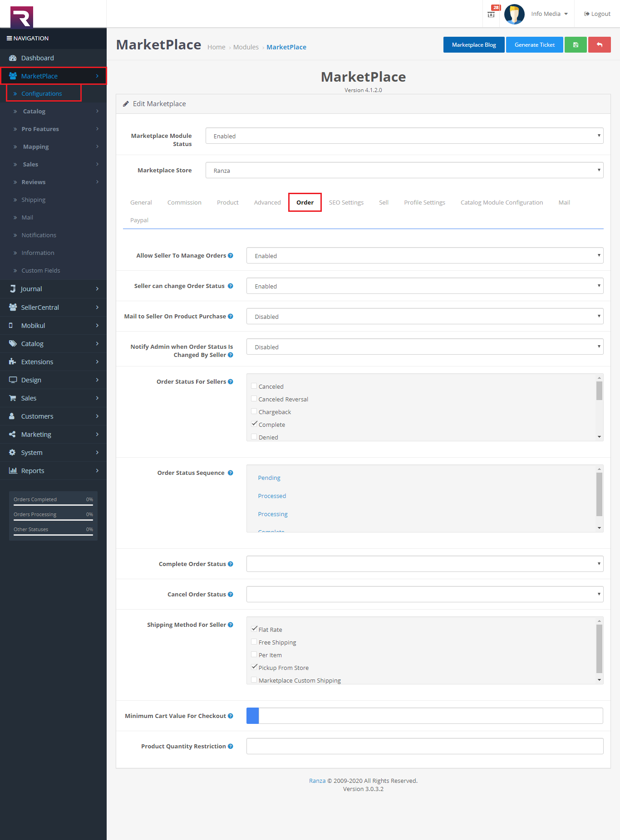Click the green save icon button
The width and height of the screenshot is (620, 840).
[x=576, y=45]
